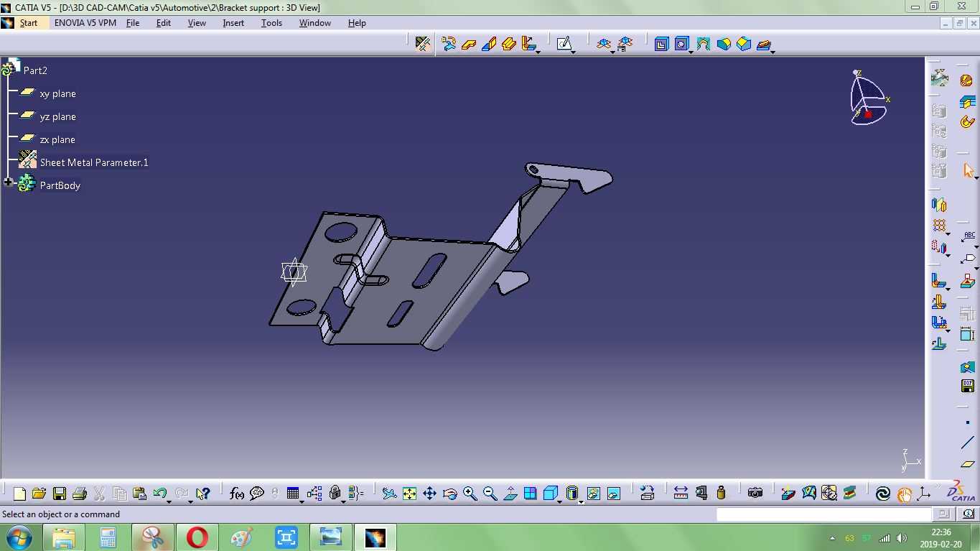Viewport: 980px width, 551px height.
Task: Open ENOVIA V5 VPM menu
Action: tap(85, 23)
